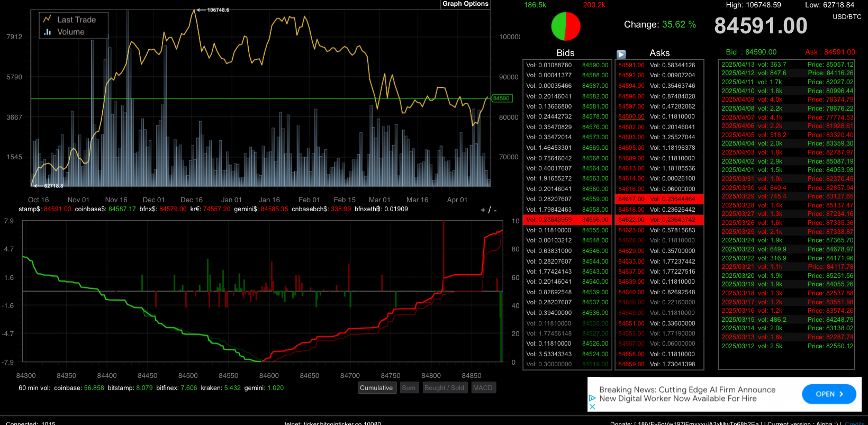Viewport: 868px width, 425px height.
Task: Click the plus zoom control under the chart
Action: click(483, 210)
